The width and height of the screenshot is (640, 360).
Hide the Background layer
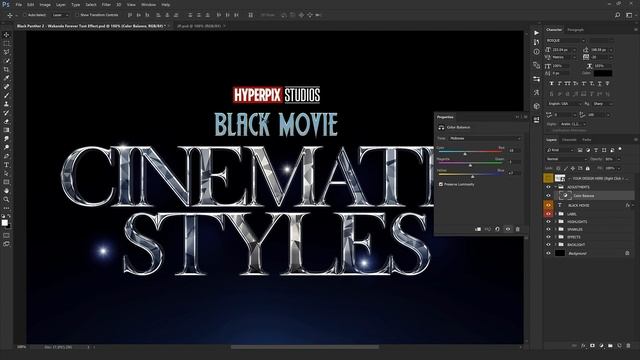tap(548, 253)
